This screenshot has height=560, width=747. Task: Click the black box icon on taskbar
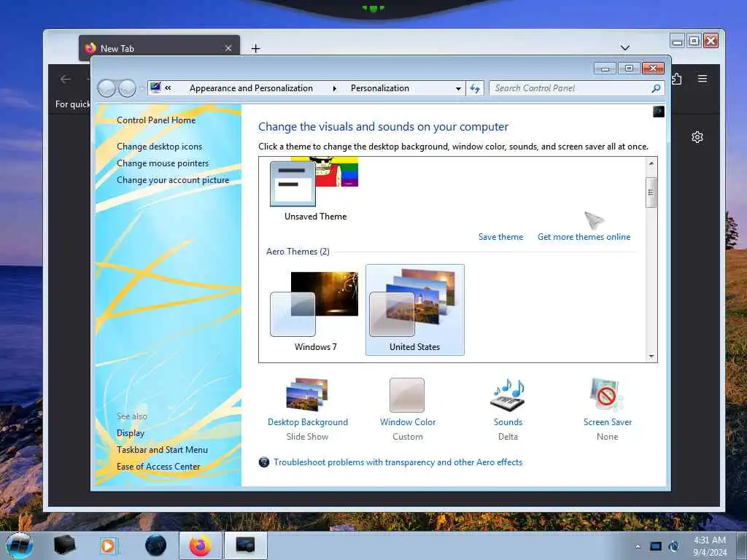click(x=65, y=545)
